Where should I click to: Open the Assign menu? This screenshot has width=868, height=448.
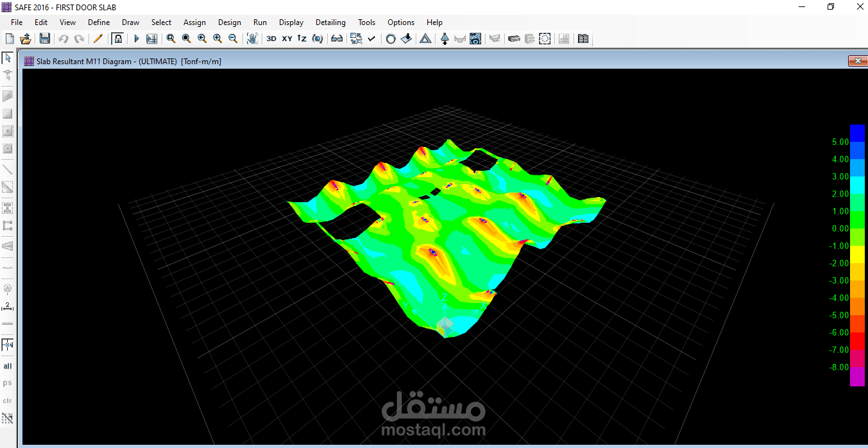(x=194, y=22)
